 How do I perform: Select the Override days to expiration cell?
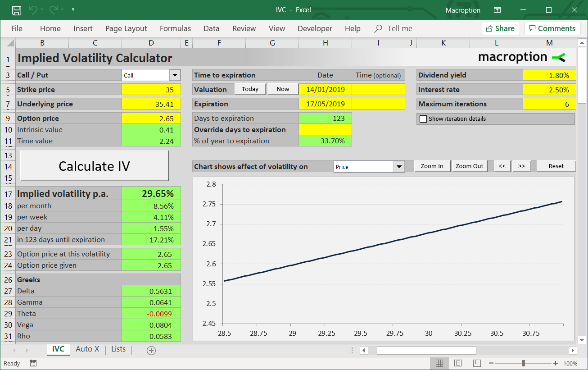point(325,129)
